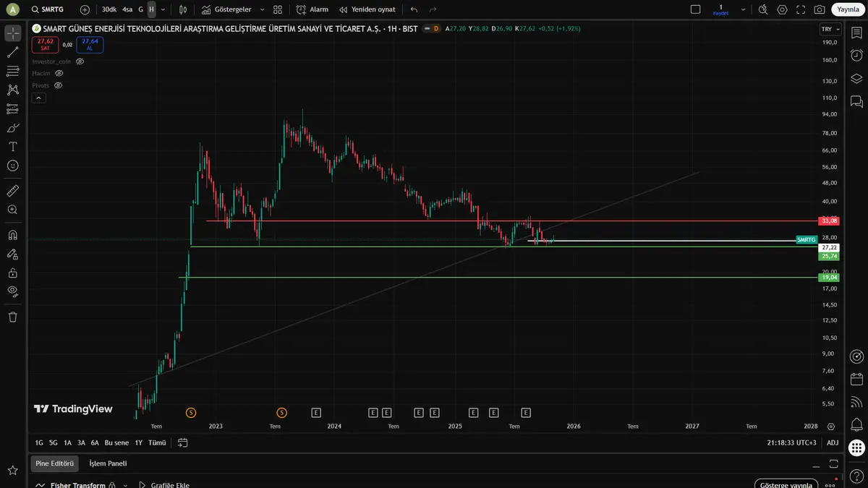The image size is (868, 488).
Task: Remove drawings with the trash icon
Action: [13, 317]
